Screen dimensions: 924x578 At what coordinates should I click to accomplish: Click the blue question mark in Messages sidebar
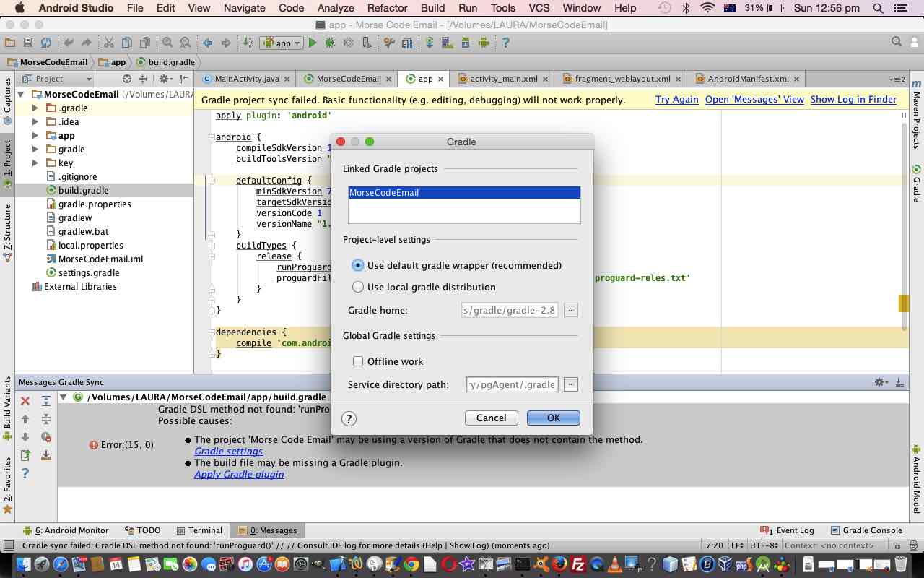point(25,473)
